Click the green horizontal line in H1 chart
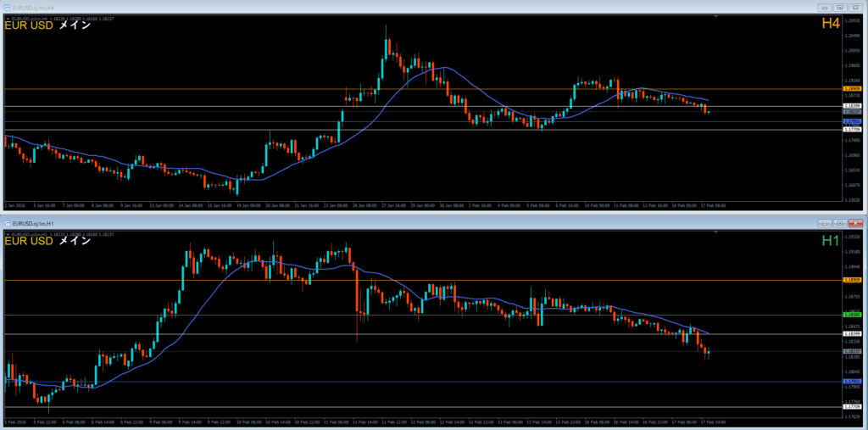This screenshot has height=430, width=868. click(424, 315)
